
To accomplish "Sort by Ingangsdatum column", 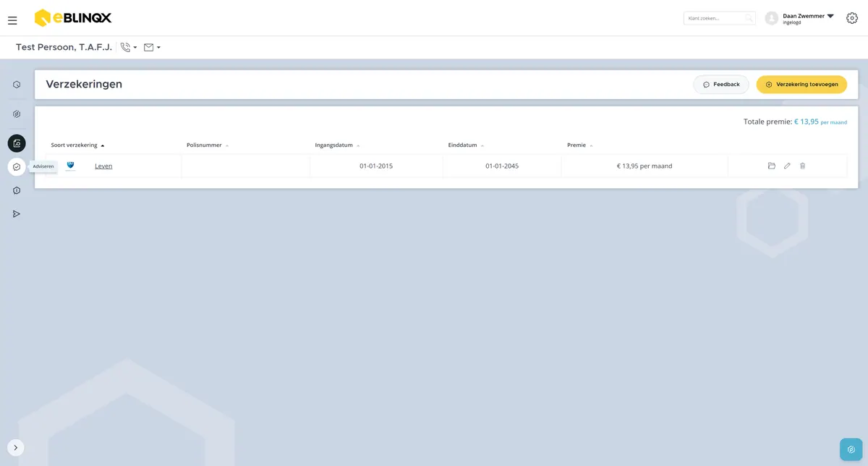I will pyautogui.click(x=337, y=145).
